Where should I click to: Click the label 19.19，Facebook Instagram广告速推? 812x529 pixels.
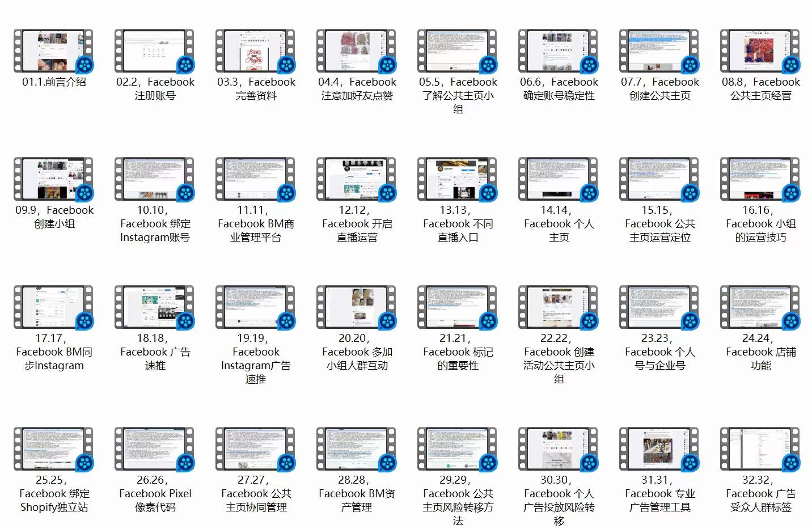(256, 359)
